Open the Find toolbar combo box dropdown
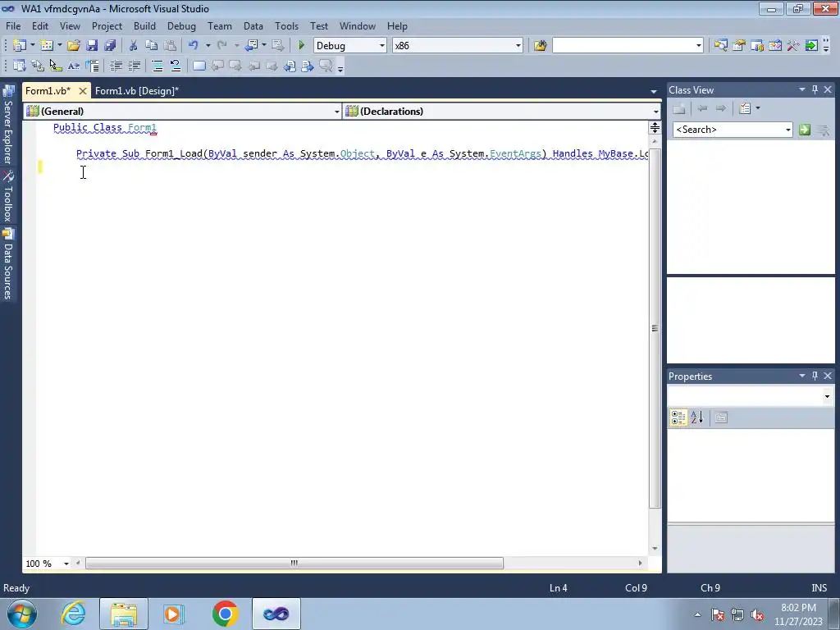 tap(699, 46)
